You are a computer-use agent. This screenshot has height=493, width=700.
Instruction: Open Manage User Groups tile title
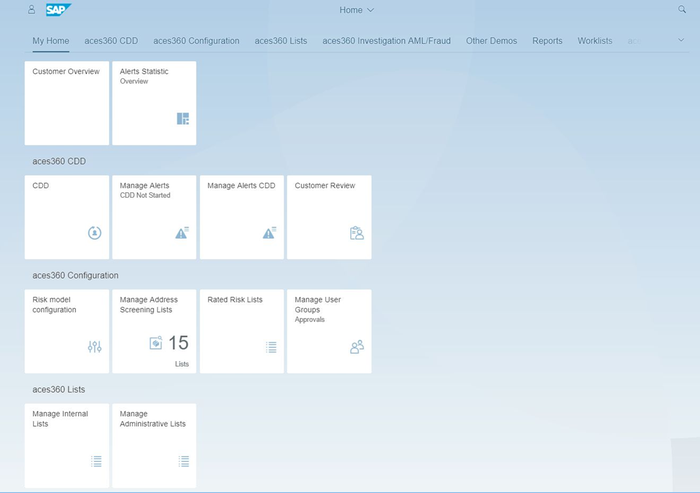pyautogui.click(x=317, y=305)
